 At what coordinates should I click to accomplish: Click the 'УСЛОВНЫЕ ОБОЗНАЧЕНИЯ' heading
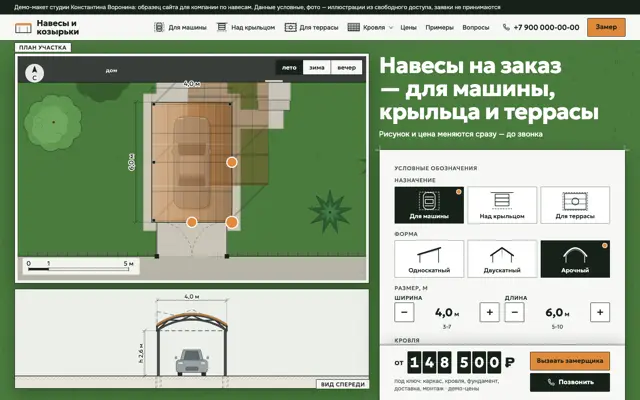[436, 168]
